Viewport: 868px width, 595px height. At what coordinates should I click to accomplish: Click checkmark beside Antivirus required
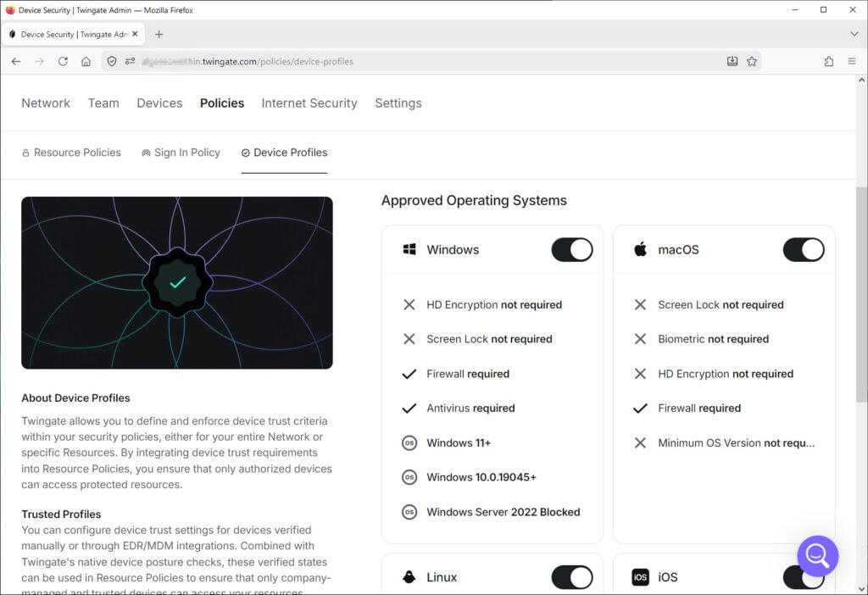click(x=409, y=409)
